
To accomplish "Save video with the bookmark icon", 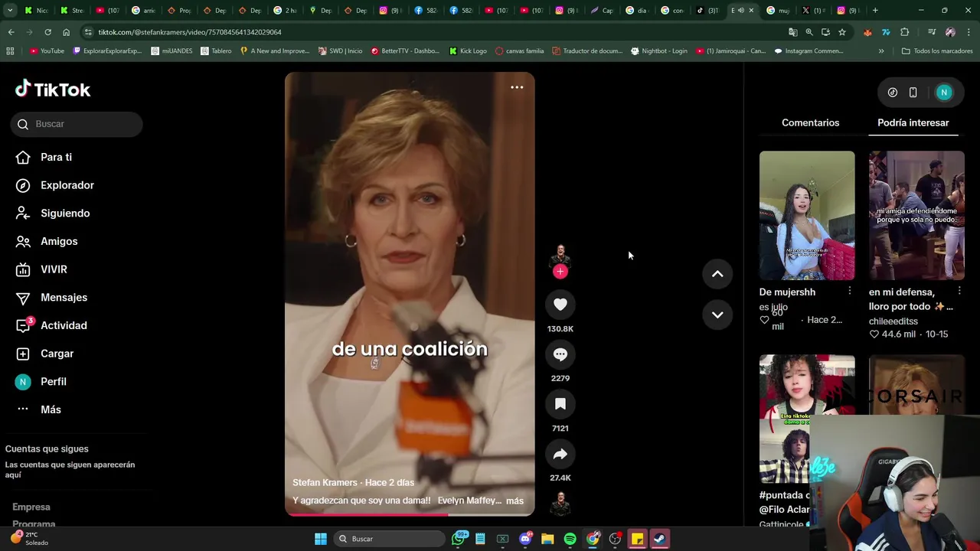I will click(560, 404).
